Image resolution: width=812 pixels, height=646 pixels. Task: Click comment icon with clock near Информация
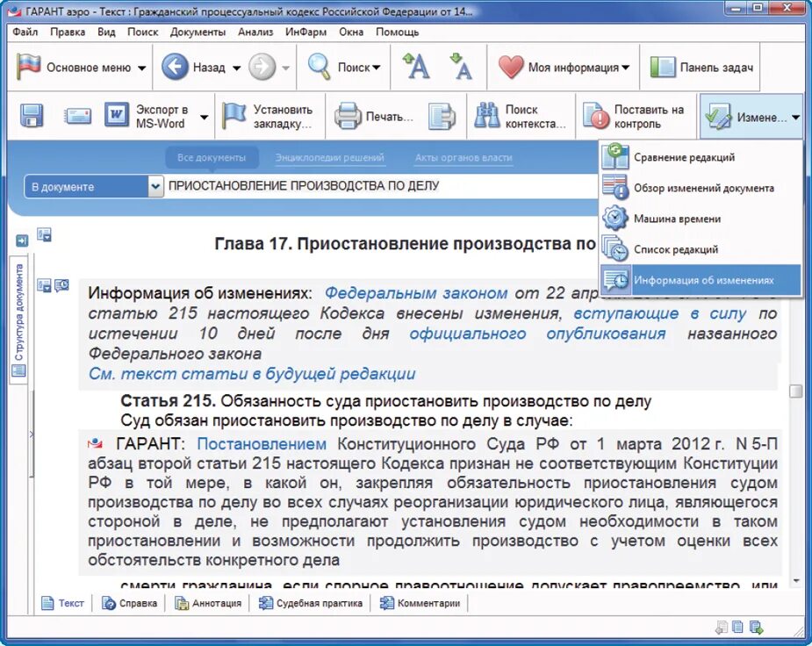coord(61,284)
